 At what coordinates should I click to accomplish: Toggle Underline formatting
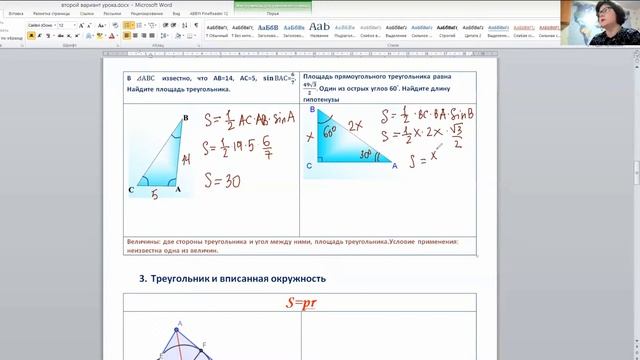click(48, 36)
